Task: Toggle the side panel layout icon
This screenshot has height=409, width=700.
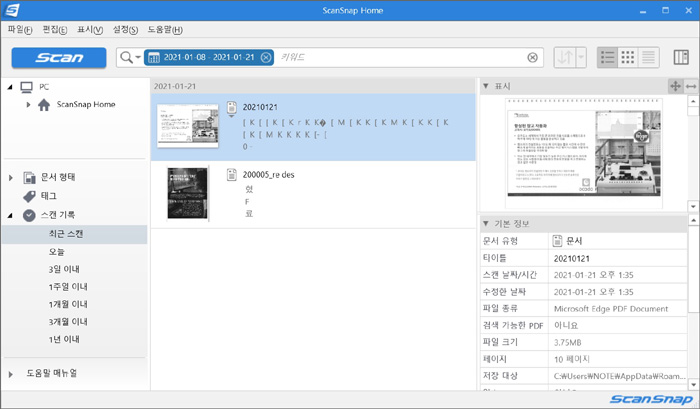Action: [x=681, y=58]
